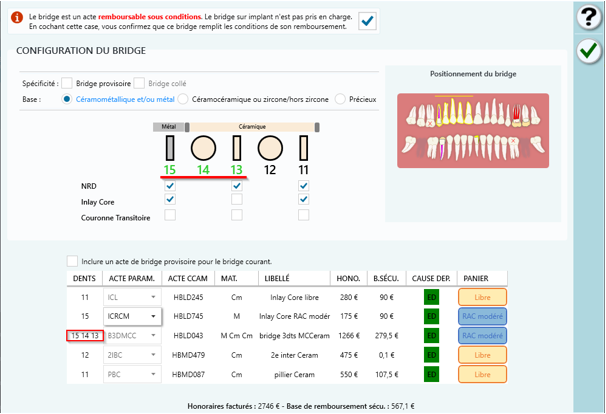Screen dimensions: 606x414
Task: Click the Céramique material bar
Action: 252,127
